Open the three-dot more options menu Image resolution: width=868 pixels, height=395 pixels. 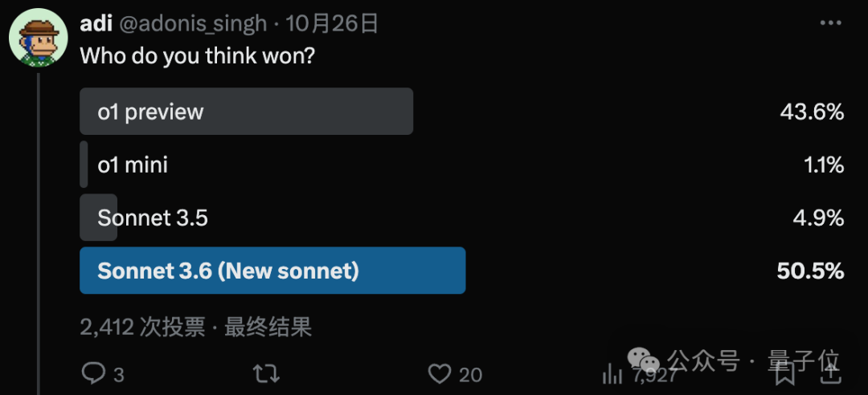[830, 23]
